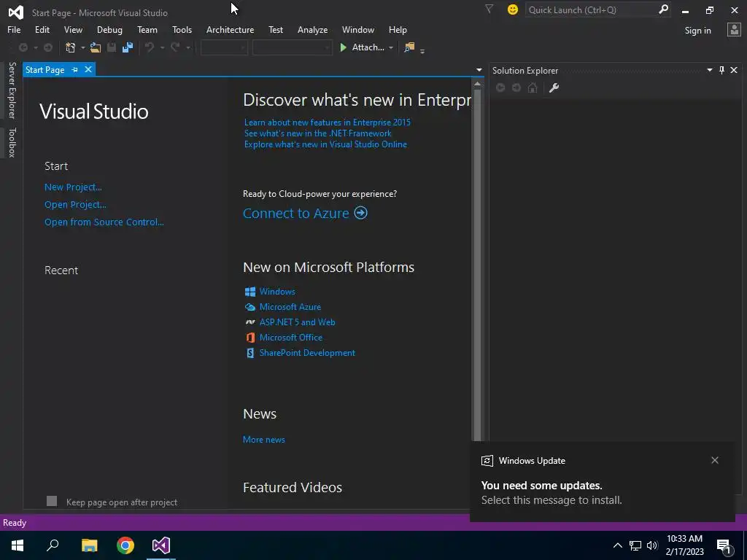The height and width of the screenshot is (560, 747).
Task: Open the Server Explorer side tab
Action: 12,90
